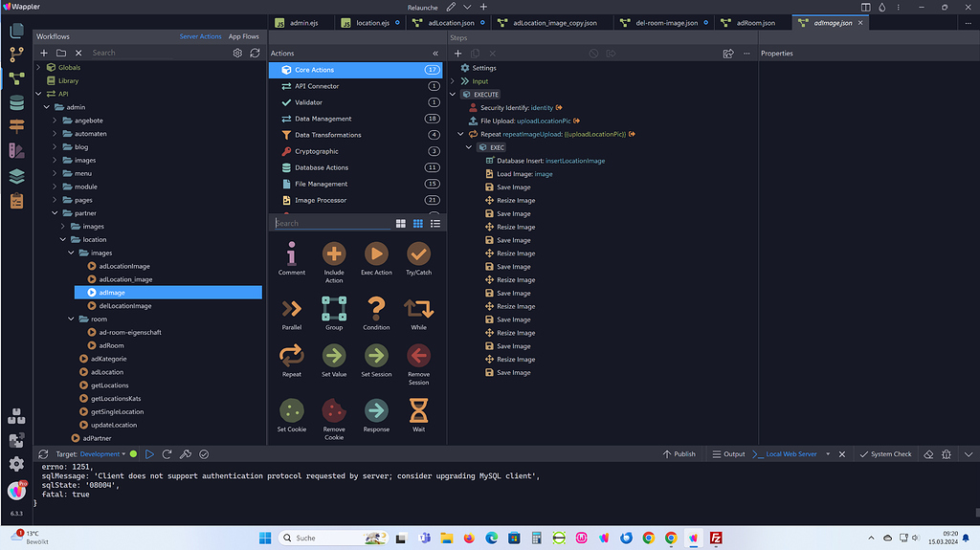
Task: Switch actions to list view
Action: coord(435,223)
